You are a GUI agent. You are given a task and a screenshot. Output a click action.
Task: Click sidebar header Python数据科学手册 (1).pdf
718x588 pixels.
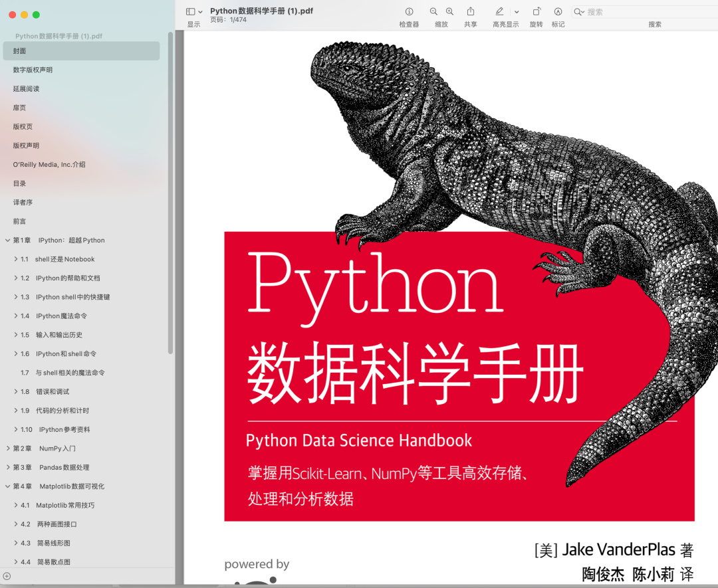(x=59, y=36)
